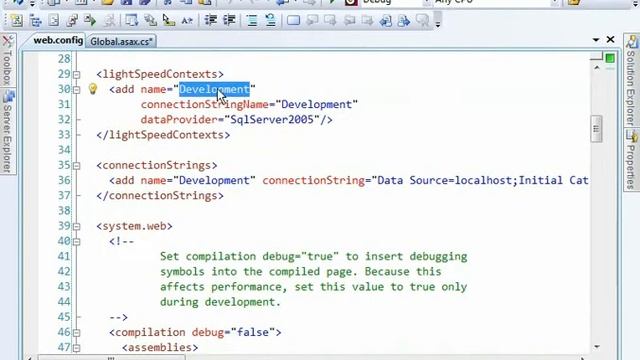Click the previous bookmark icon
The height and width of the screenshot is (360, 640).
(313, 20)
